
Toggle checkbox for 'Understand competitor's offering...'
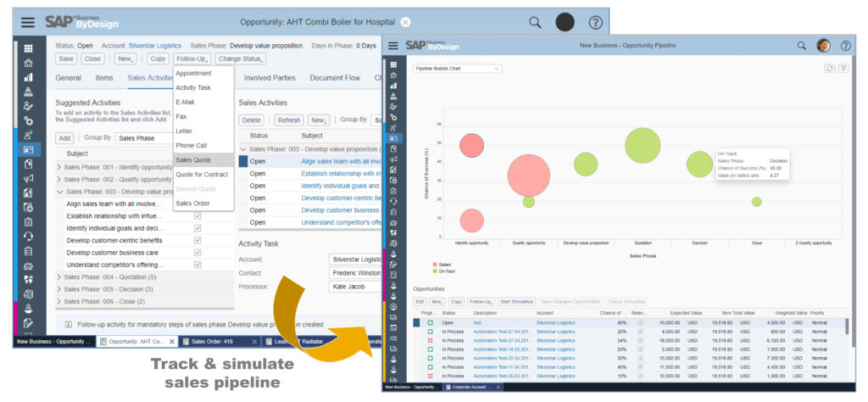(198, 265)
